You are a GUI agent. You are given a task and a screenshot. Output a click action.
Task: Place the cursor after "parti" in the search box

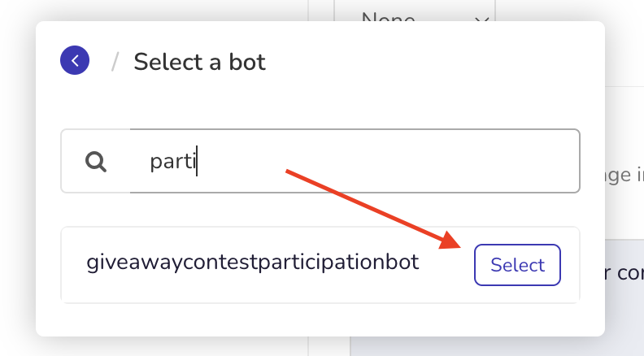click(196, 161)
